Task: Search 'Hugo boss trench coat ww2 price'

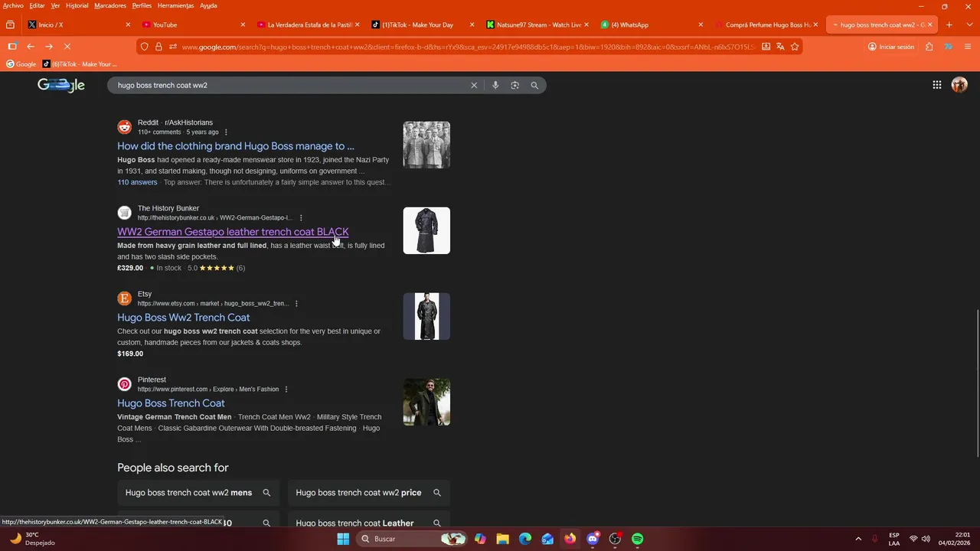Action: pyautogui.click(x=369, y=493)
